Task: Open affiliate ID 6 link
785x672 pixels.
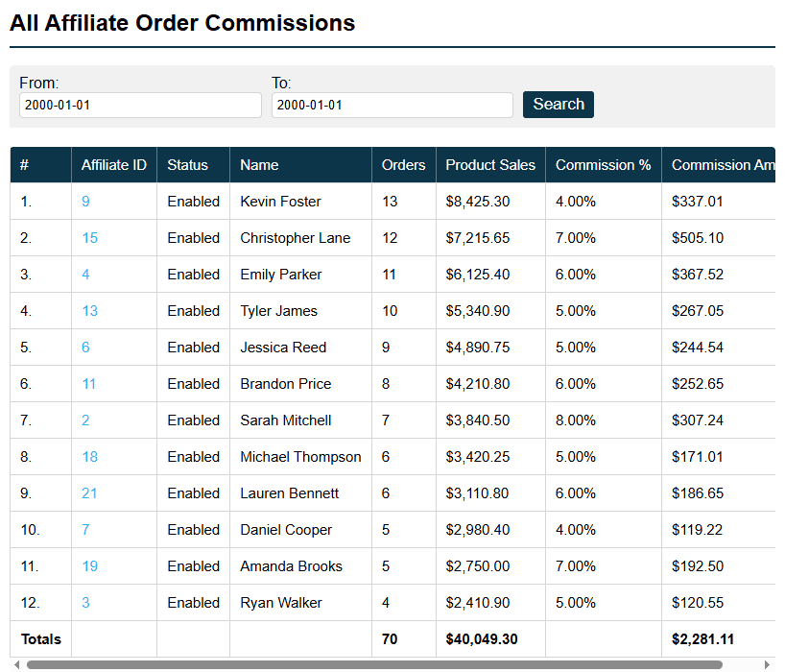Action: tap(85, 348)
